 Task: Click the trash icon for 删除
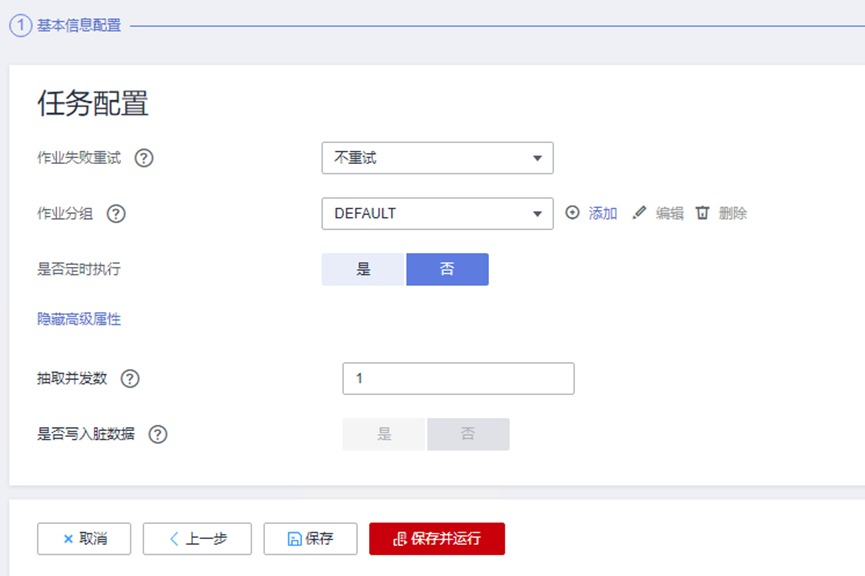click(703, 213)
